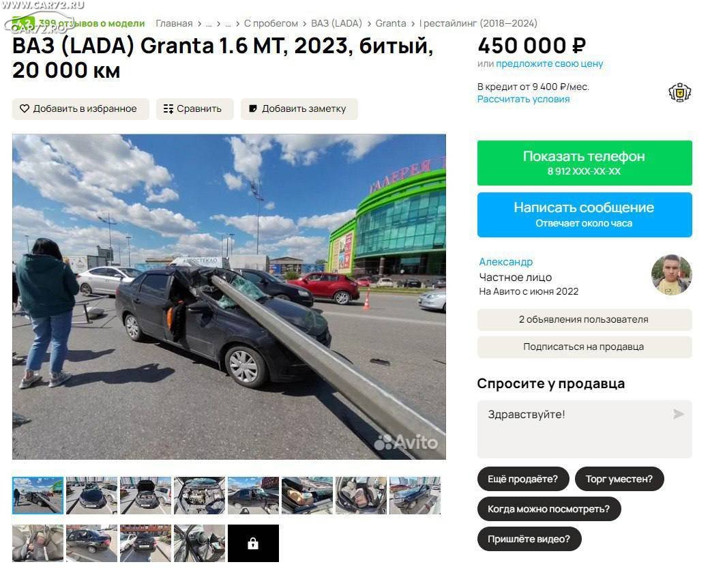This screenshot has height=588, width=710.
Task: Click the send arrow in the message box
Action: tap(678, 414)
